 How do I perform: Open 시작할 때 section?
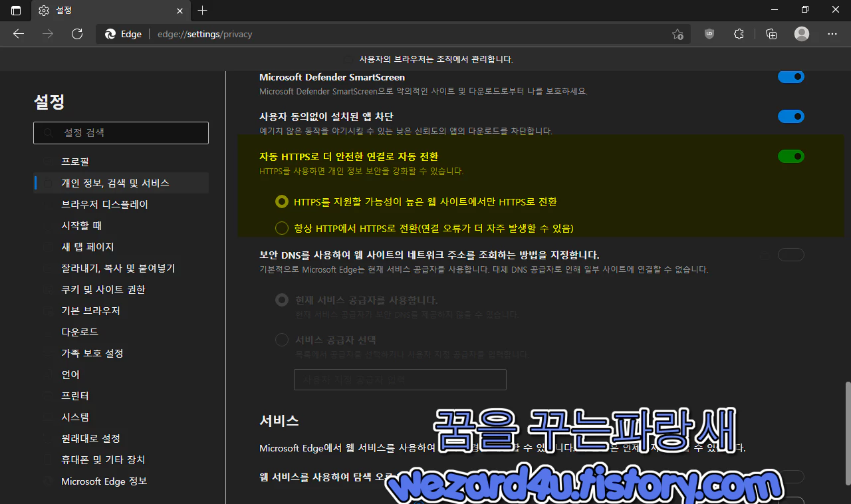121,225
